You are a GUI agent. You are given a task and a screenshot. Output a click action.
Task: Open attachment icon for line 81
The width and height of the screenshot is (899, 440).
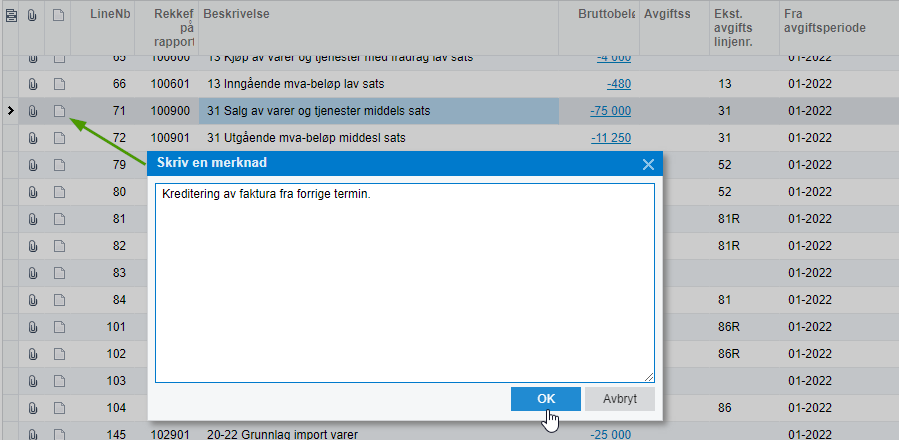[33, 219]
